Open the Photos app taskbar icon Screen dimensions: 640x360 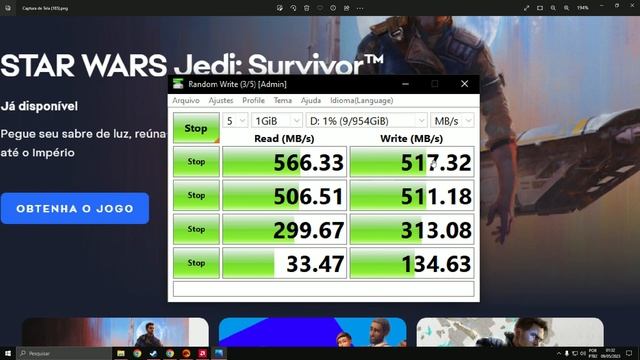(x=219, y=353)
